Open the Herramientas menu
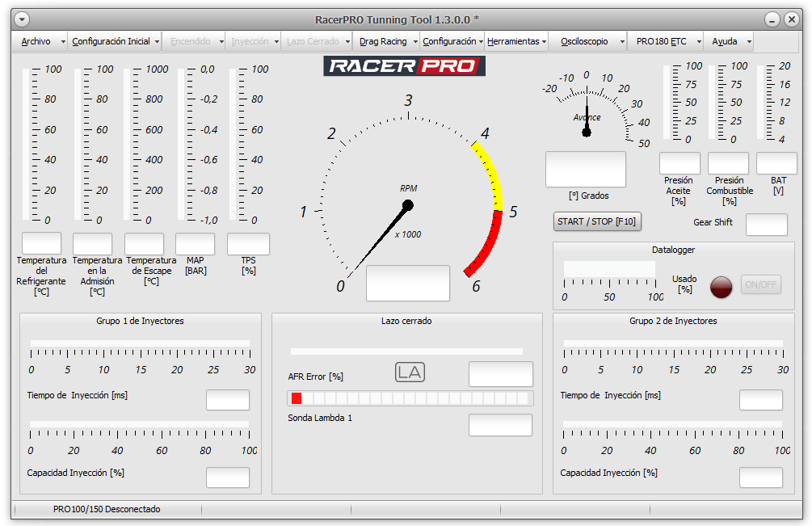 (x=513, y=41)
